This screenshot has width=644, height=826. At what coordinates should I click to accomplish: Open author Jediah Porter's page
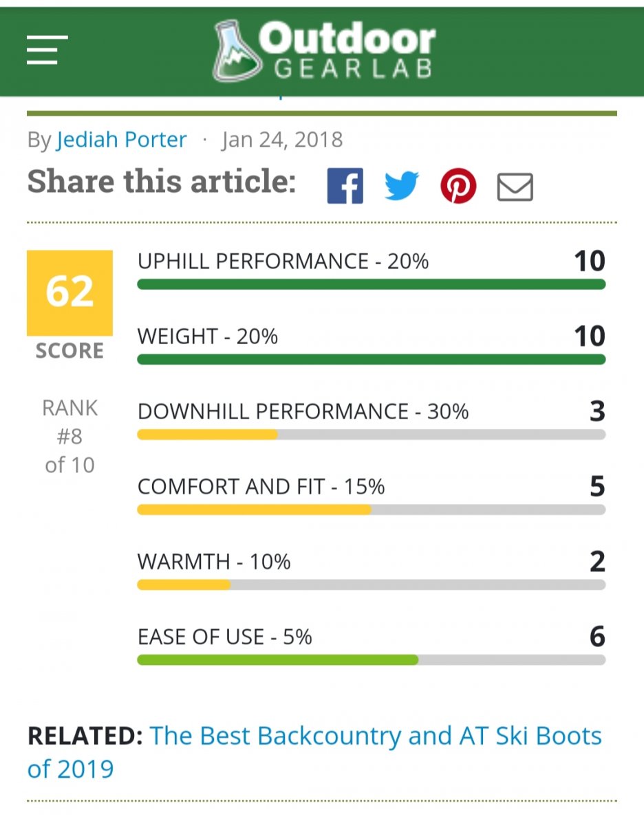[x=122, y=140]
